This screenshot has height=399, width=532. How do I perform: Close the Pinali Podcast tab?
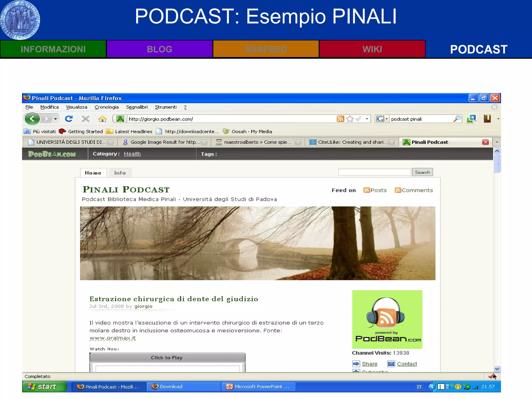pos(485,142)
